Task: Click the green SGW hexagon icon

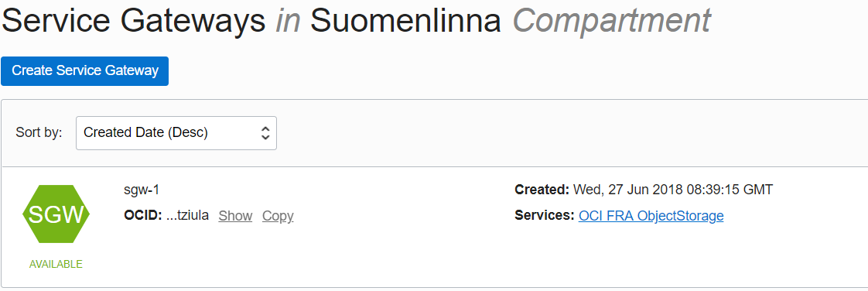Action: point(56,214)
